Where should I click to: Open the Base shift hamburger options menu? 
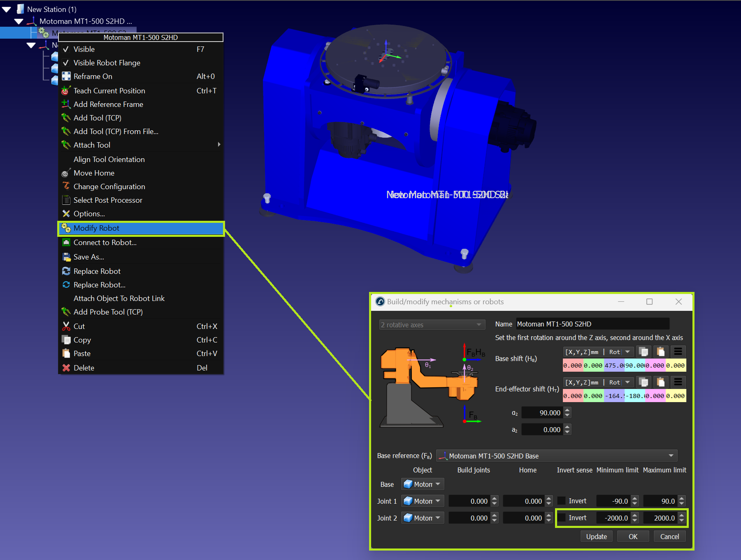tap(678, 352)
